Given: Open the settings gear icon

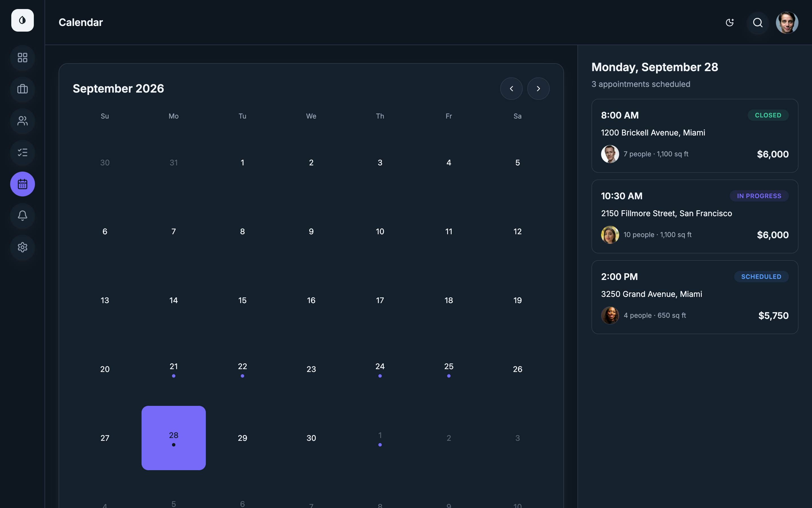Looking at the screenshot, I should 23,247.
